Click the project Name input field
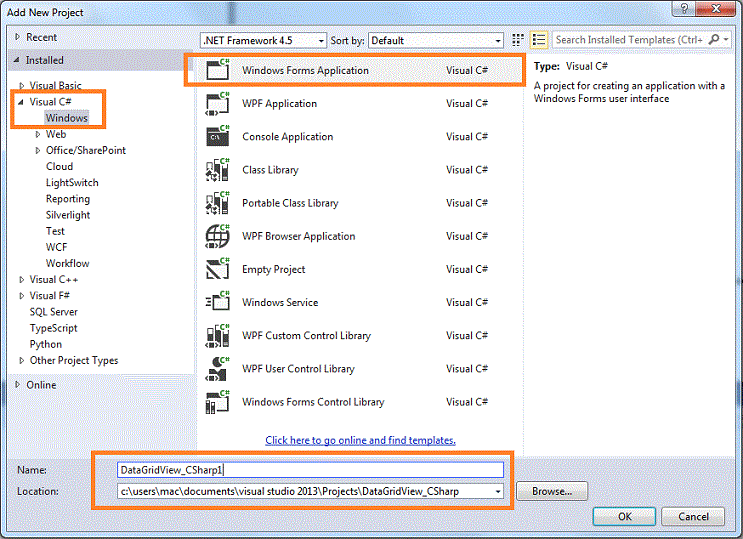The width and height of the screenshot is (743, 539). point(310,470)
